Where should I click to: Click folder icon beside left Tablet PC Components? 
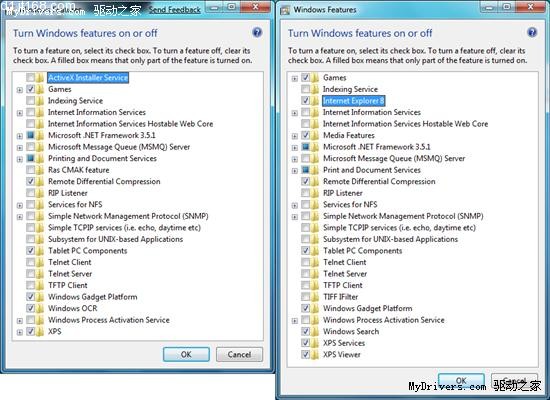pyautogui.click(x=40, y=251)
